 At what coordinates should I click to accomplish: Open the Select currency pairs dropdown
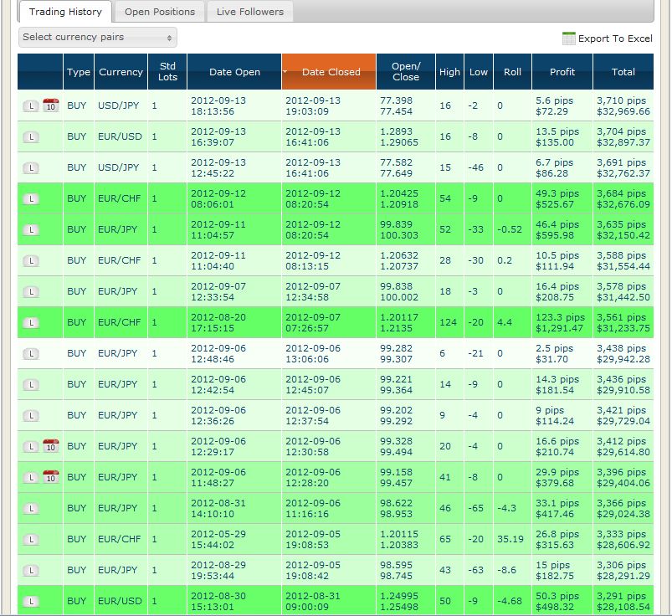tap(98, 38)
